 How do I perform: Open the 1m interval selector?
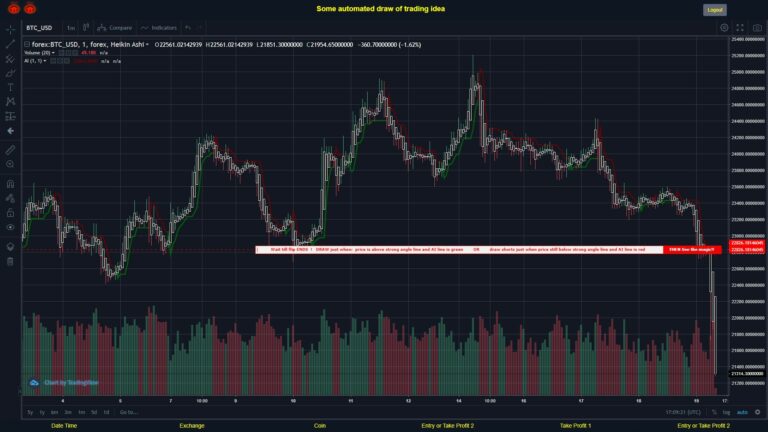pyautogui.click(x=71, y=28)
